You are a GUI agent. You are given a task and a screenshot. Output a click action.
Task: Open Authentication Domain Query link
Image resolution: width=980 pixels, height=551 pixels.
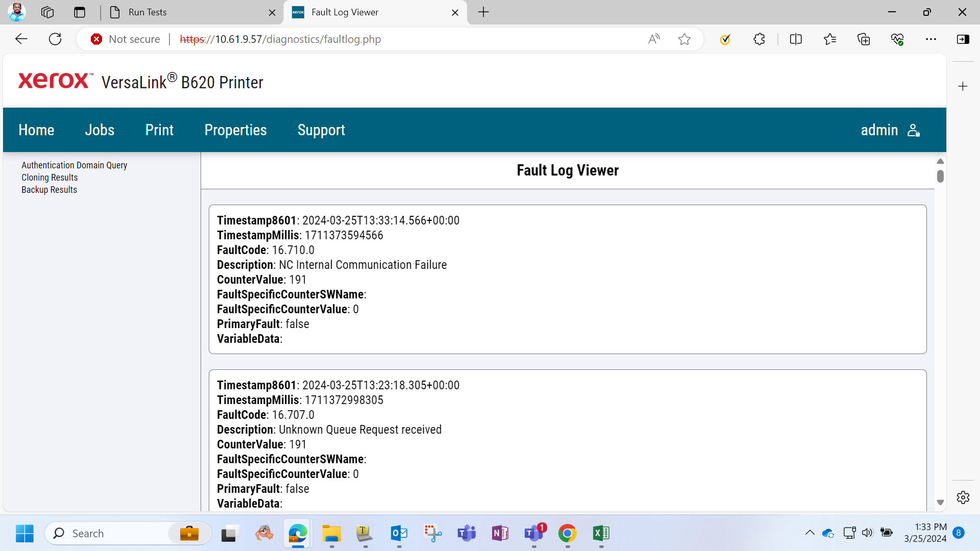click(74, 165)
